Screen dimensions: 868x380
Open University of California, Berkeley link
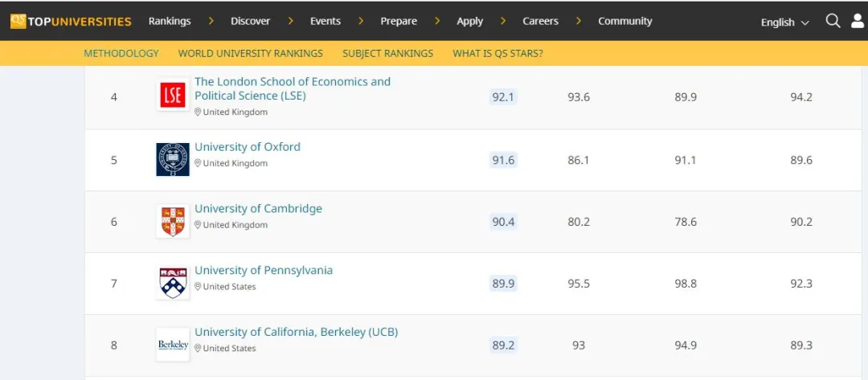click(296, 332)
